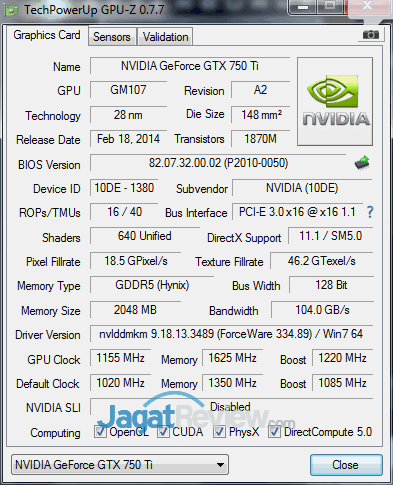Click the Driver Version label
This screenshot has height=485, width=393.
pos(48,335)
